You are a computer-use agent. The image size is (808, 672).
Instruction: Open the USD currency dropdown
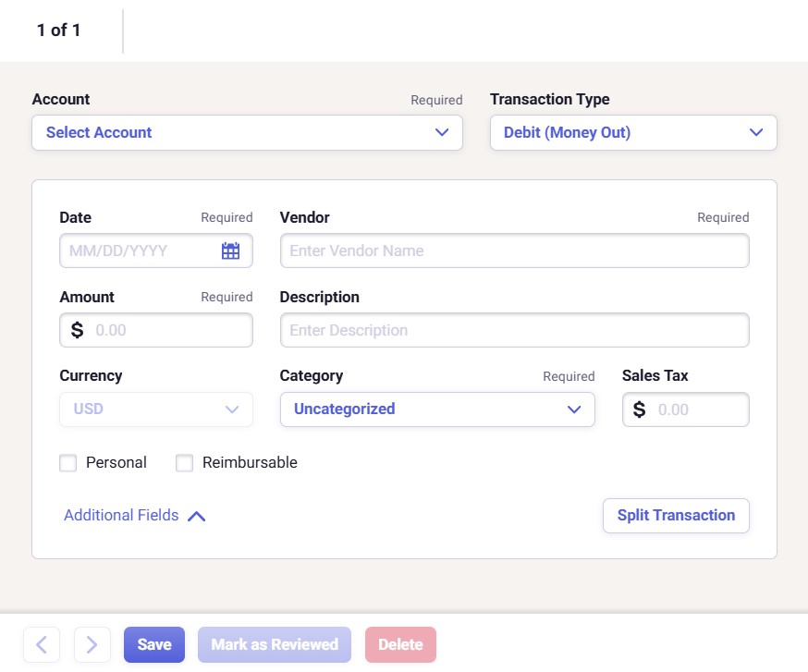tap(155, 409)
